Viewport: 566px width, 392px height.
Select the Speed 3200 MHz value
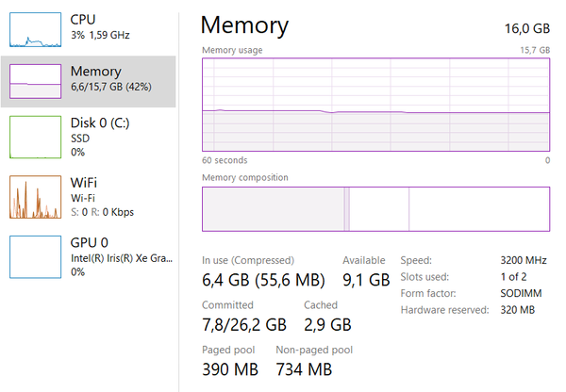tap(524, 259)
